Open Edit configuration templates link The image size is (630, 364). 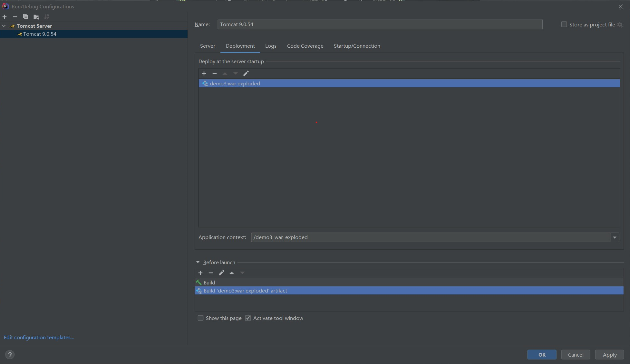coord(39,337)
